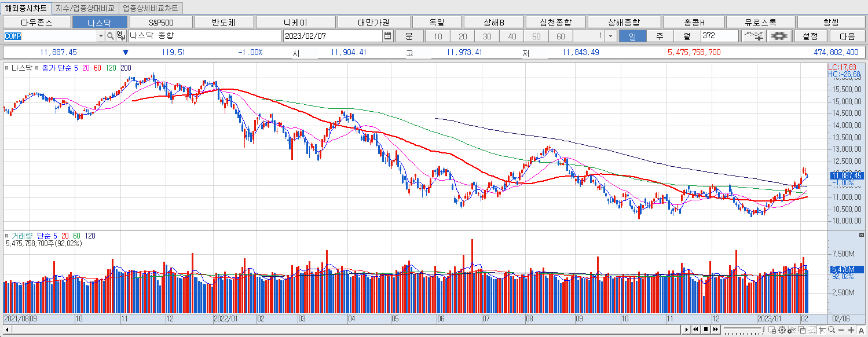Select the 상해B index button

(x=494, y=22)
